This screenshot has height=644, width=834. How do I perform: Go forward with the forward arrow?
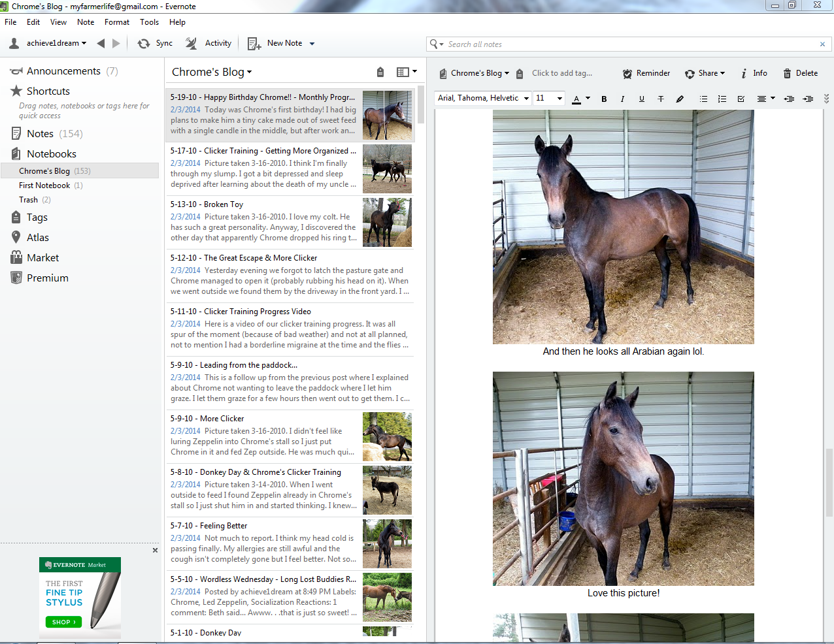(116, 43)
